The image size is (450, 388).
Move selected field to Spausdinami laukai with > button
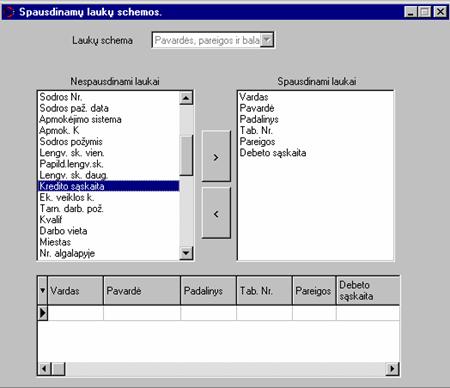[x=216, y=156]
